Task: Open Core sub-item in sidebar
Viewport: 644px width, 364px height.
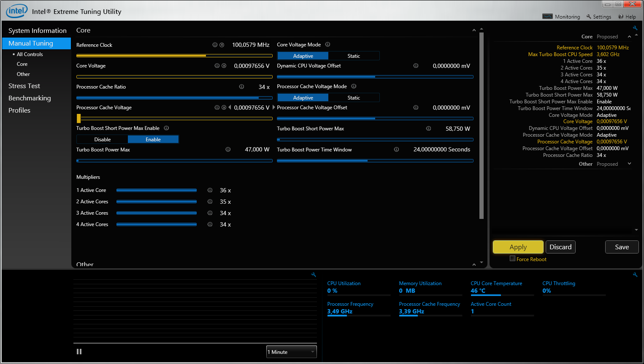Action: tap(22, 64)
